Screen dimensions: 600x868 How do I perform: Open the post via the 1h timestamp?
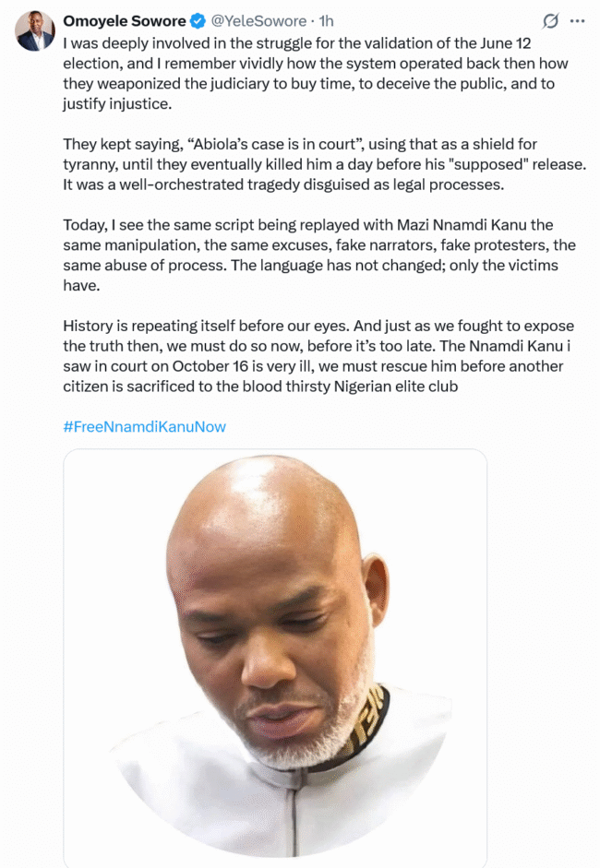click(x=327, y=21)
